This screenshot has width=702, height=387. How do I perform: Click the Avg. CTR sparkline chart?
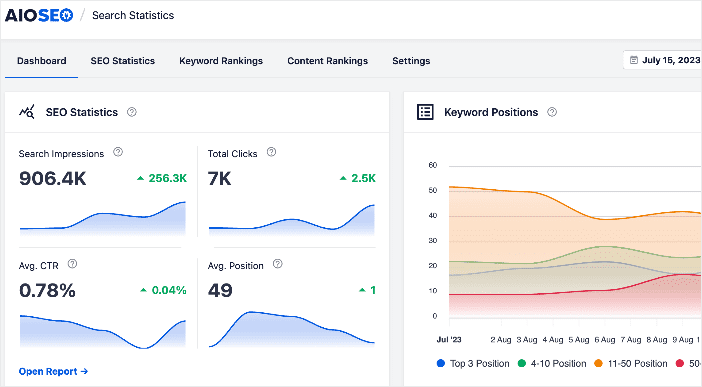pyautogui.click(x=103, y=331)
